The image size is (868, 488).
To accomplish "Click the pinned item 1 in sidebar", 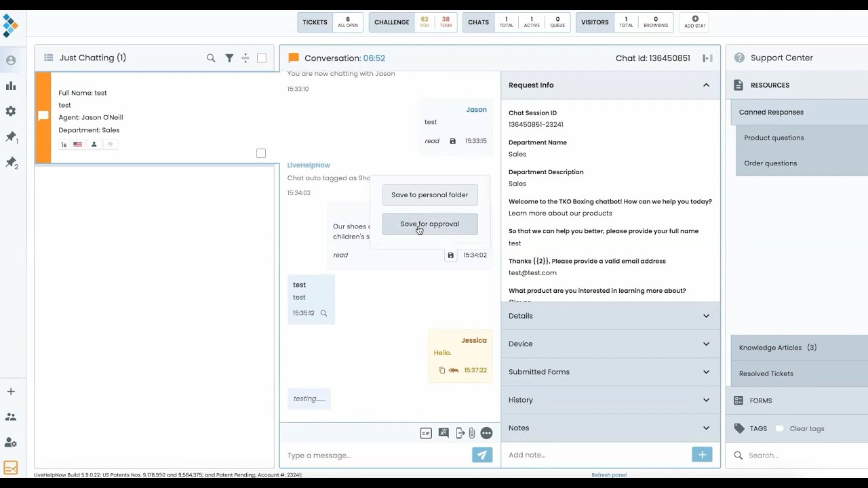I will (11, 137).
